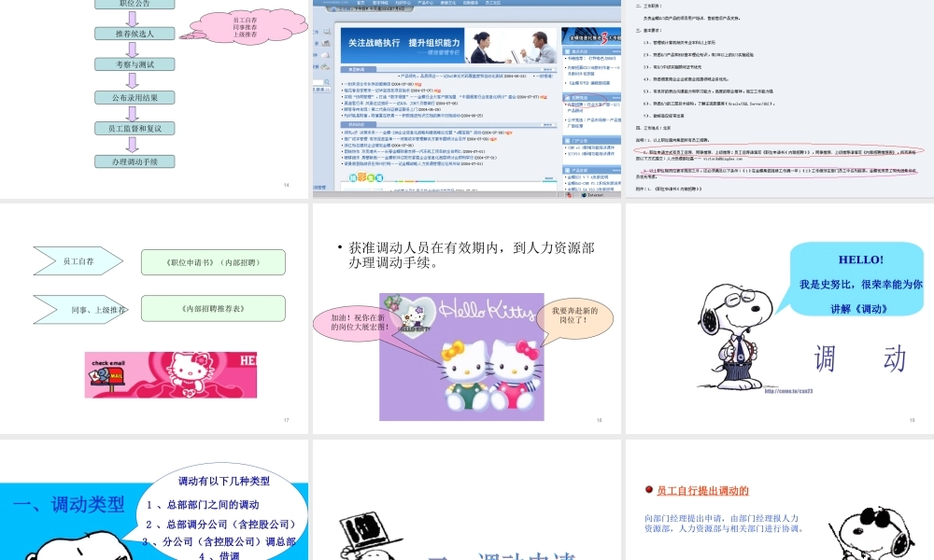The image size is (934, 560).
Task: Click the large 调动 title text
Action: point(859,358)
